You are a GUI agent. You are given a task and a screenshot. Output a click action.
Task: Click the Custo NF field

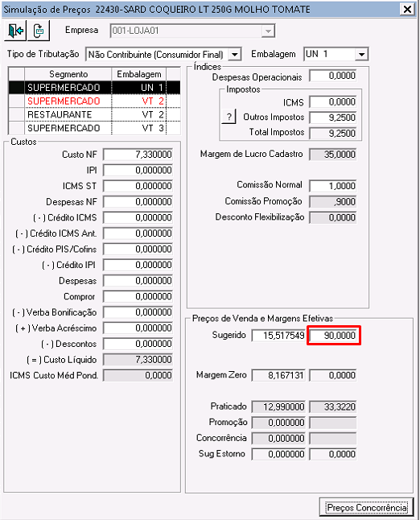138,155
